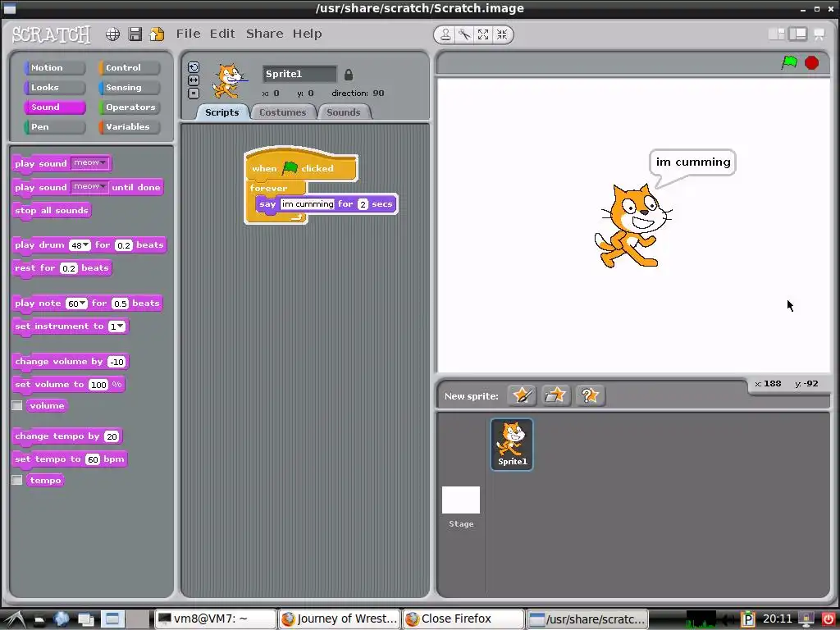Enable the tempo reporter checkbox

pyautogui.click(x=17, y=480)
